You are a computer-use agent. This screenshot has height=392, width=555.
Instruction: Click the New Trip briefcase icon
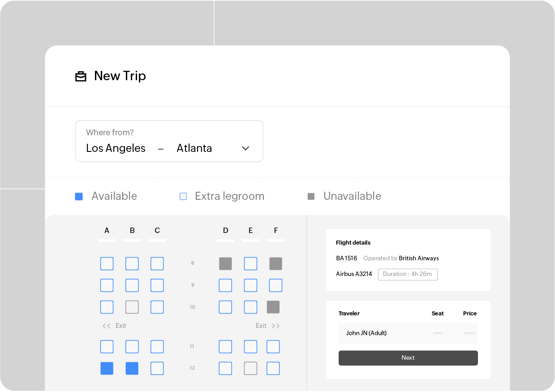click(x=81, y=76)
